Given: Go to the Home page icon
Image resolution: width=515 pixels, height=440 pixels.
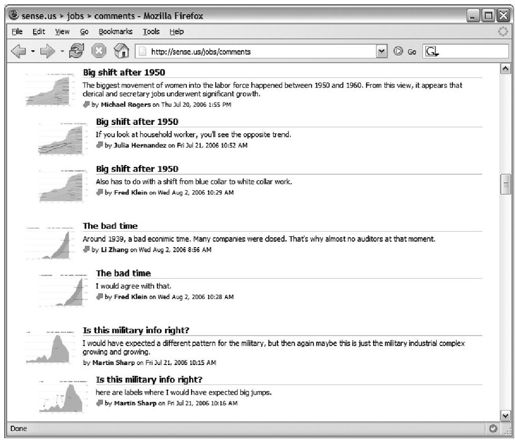Looking at the screenshot, I should (x=121, y=51).
